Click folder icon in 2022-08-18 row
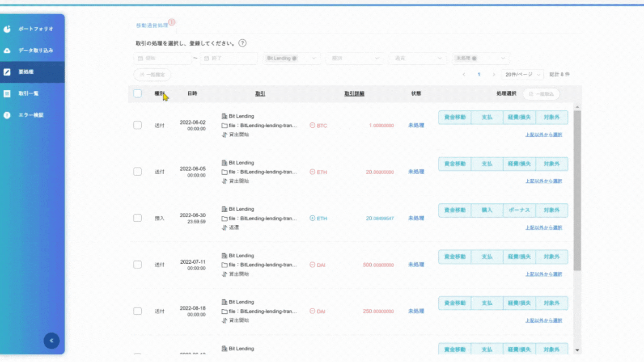644x362 pixels. (x=225, y=311)
